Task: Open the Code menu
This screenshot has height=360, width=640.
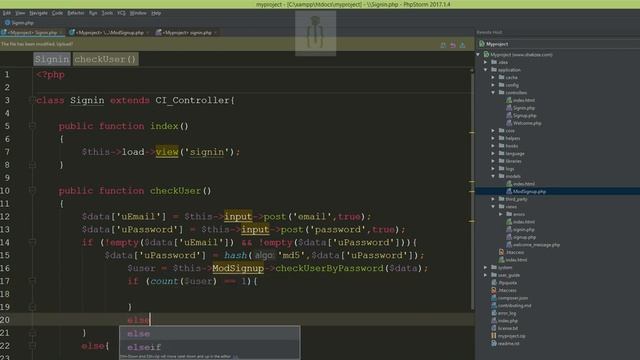Action: tap(57, 13)
